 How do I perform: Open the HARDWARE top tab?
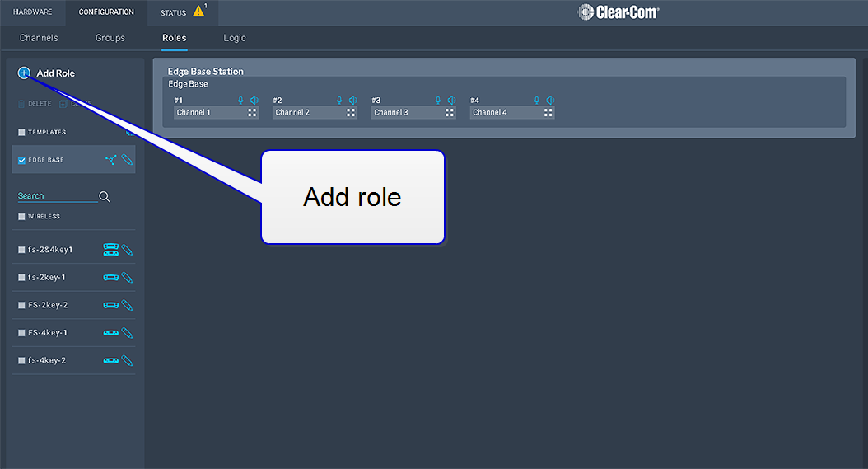(33, 12)
